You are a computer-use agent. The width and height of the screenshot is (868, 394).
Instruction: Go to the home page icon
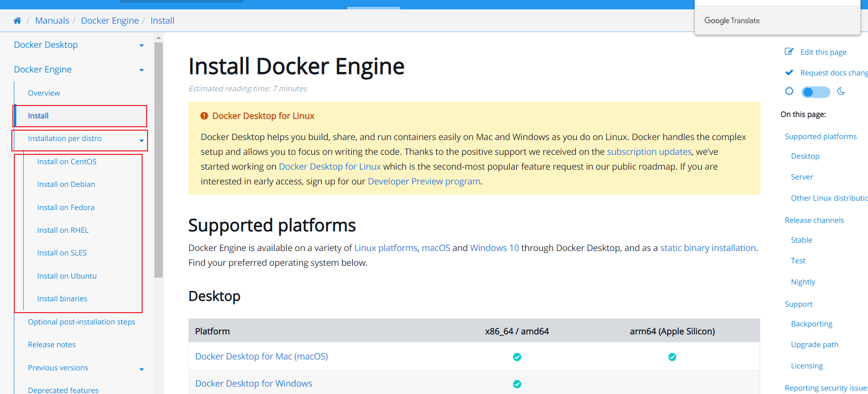tap(17, 21)
